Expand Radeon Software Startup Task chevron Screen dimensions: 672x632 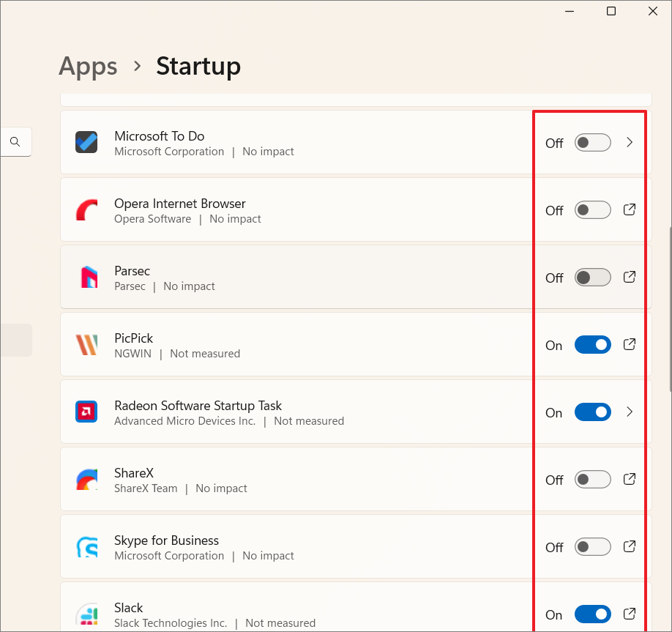pos(629,412)
